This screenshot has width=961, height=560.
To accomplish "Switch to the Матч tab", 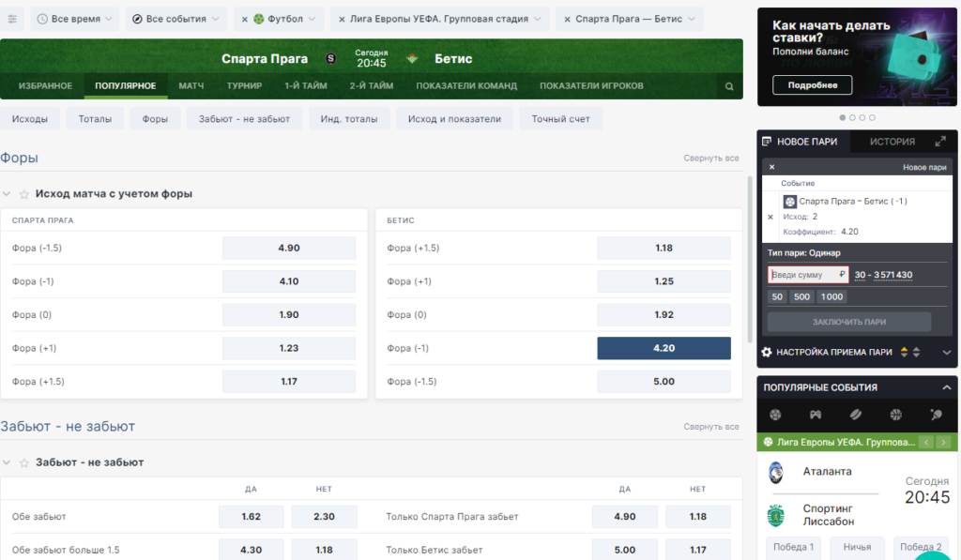I will pyautogui.click(x=191, y=85).
